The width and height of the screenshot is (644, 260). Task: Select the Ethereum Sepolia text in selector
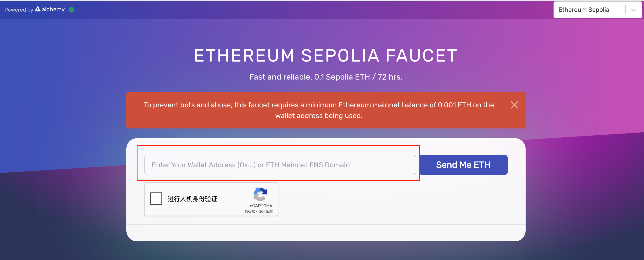pos(584,10)
